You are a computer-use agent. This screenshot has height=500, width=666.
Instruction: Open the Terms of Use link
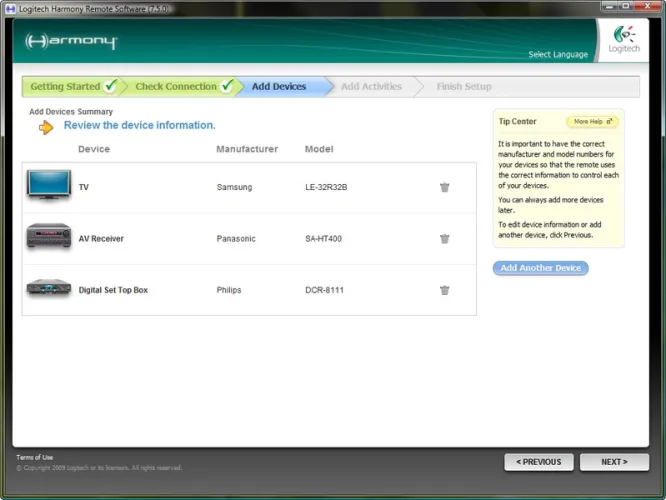(x=35, y=457)
